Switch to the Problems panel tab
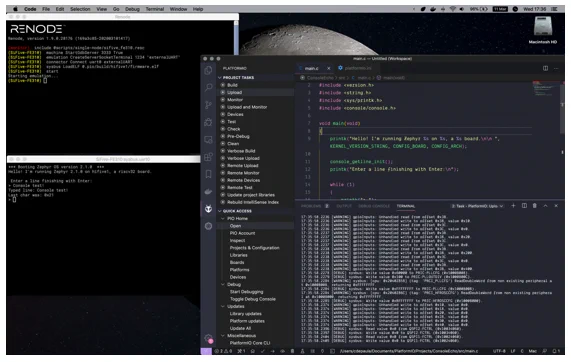Viewport: 571px width, 362px height. (311, 206)
